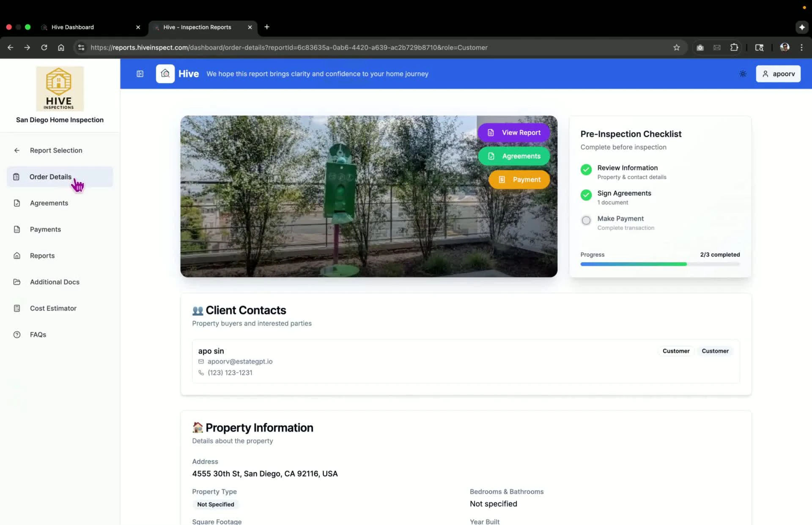Click the Cost Estimator calculator icon
Screen dimensions: 812x525
pyautogui.click(x=17, y=309)
